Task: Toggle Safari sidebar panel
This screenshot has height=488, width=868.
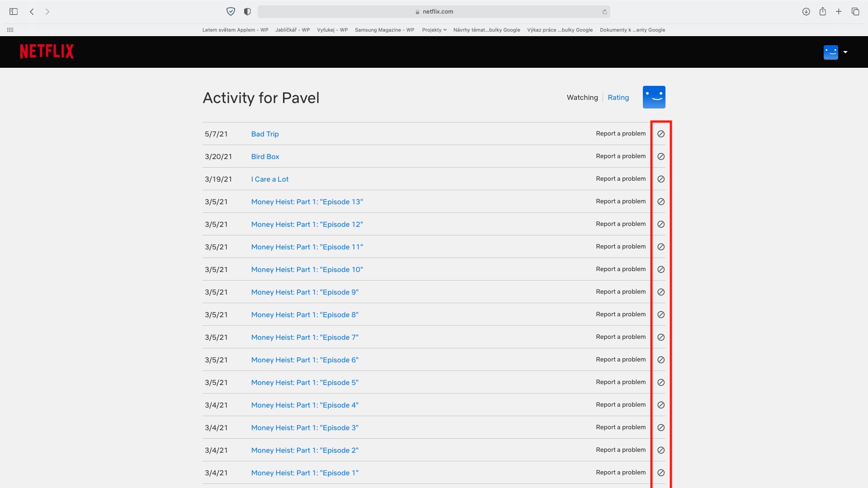Action: (x=14, y=12)
